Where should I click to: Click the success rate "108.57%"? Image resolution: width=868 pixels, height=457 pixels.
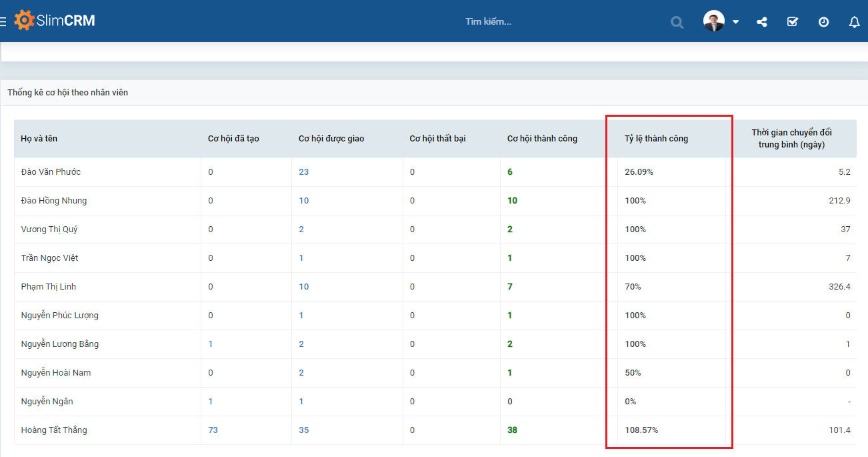click(641, 430)
